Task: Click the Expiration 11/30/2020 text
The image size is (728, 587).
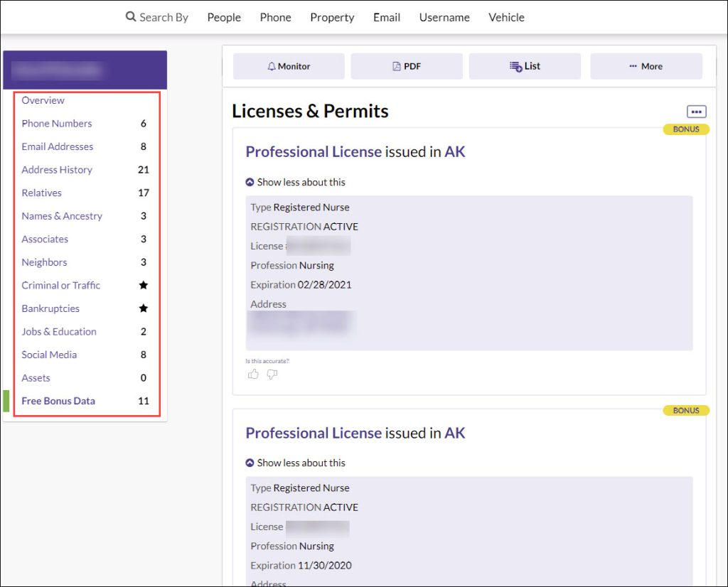Action: tap(301, 566)
